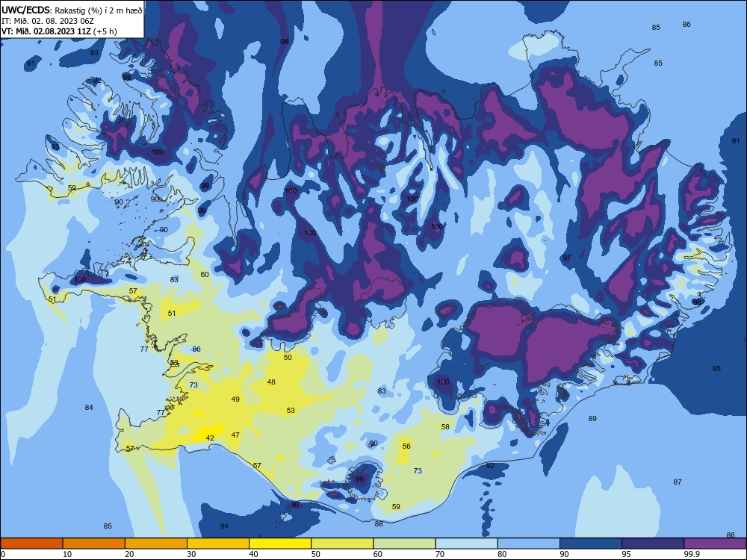Pick the pale yellow 50–60 legend swatch
747x560 pixels.
point(343,544)
